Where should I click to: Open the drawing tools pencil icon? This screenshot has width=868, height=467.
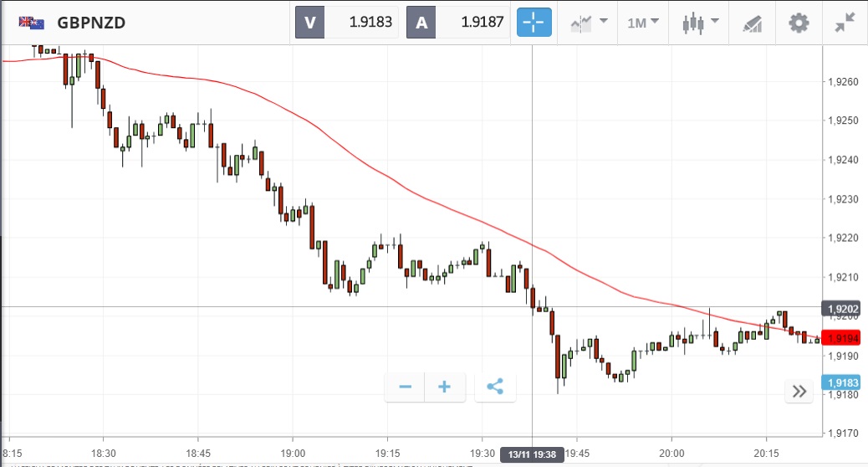752,23
